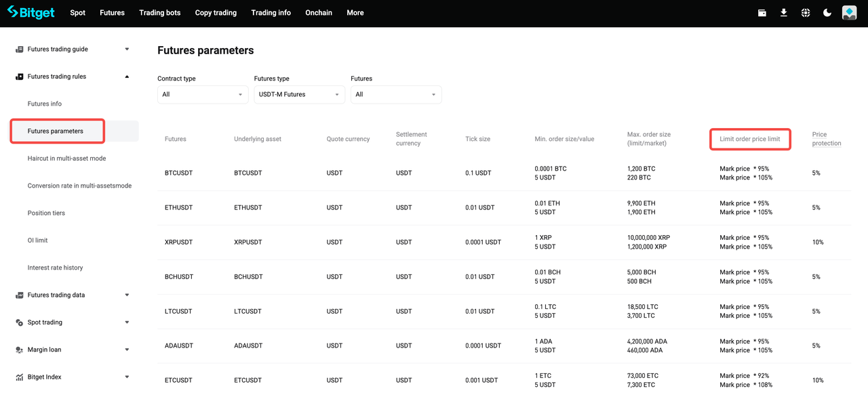Viewport: 868px width, 397px height.
Task: Click the Bitget logo
Action: point(31,12)
